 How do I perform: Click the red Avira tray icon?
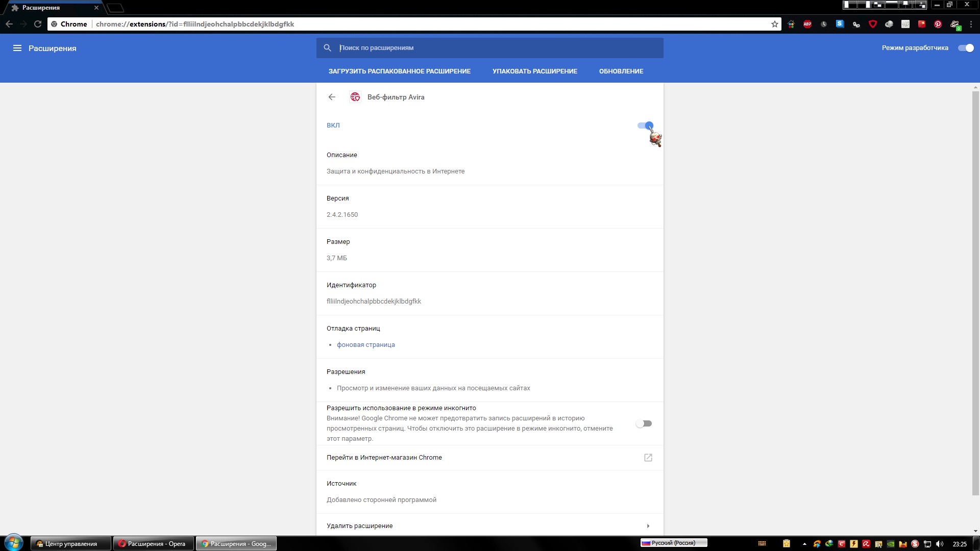pyautogui.click(x=866, y=544)
